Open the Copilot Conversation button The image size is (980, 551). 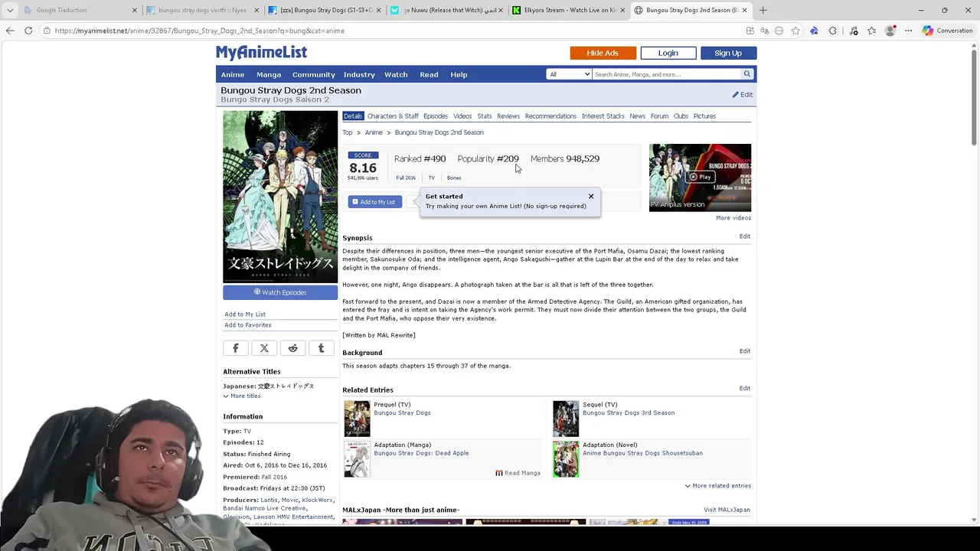pos(947,31)
